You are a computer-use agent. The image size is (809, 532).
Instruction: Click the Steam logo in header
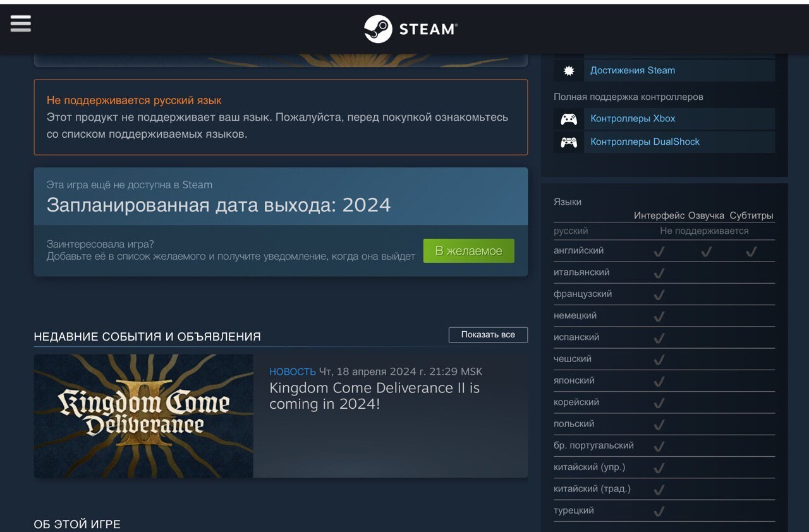pos(411,29)
